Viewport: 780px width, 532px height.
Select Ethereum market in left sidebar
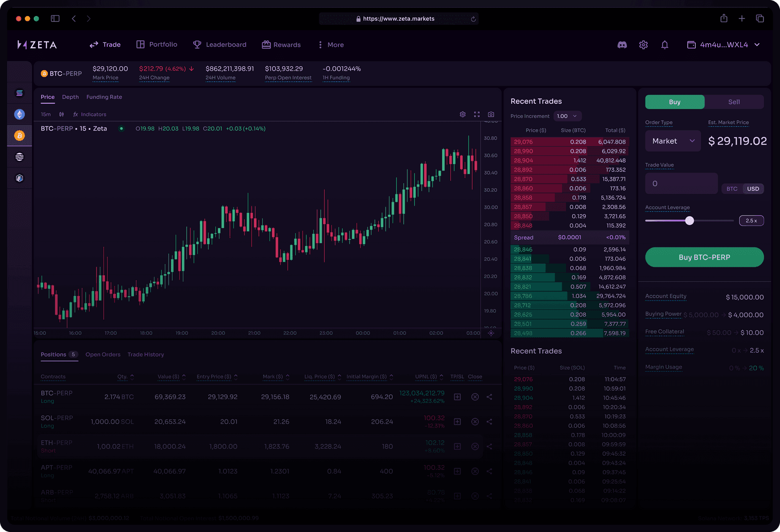click(x=19, y=114)
